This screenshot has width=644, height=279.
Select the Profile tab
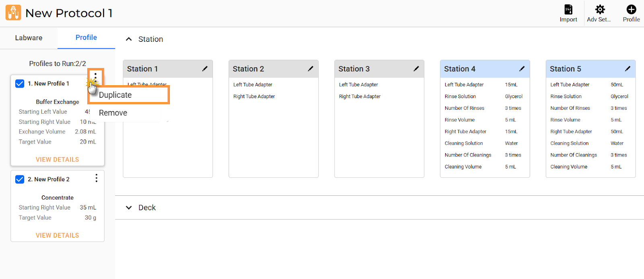coord(86,37)
